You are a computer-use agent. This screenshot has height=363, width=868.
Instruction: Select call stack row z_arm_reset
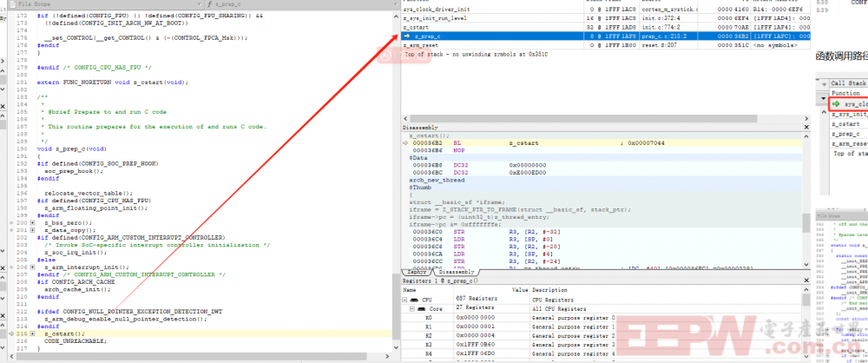(x=606, y=45)
